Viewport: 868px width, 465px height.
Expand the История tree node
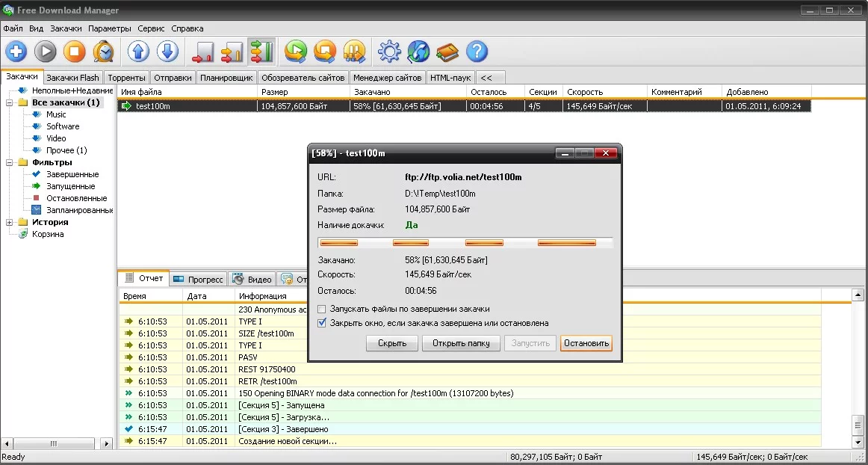pos(10,222)
